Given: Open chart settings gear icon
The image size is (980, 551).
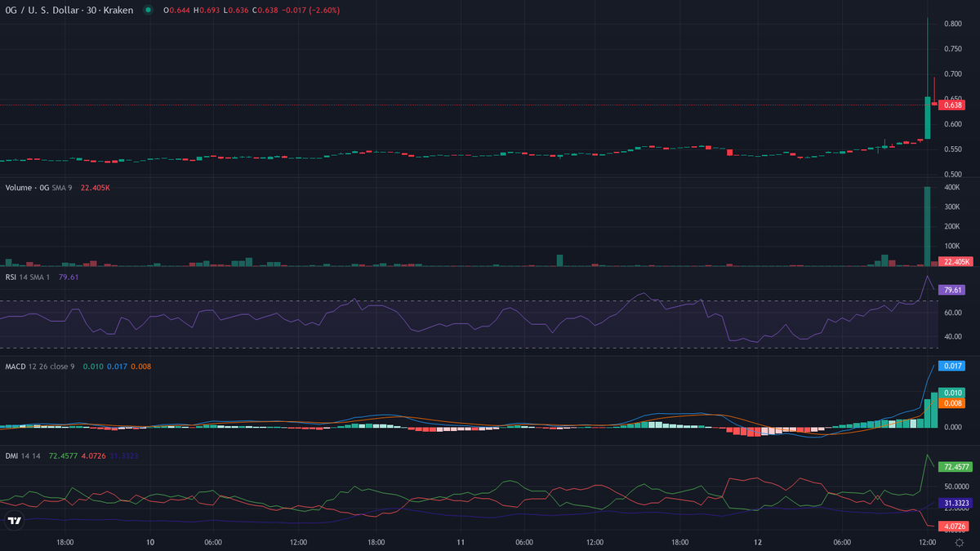Looking at the screenshot, I should pyautogui.click(x=958, y=542).
